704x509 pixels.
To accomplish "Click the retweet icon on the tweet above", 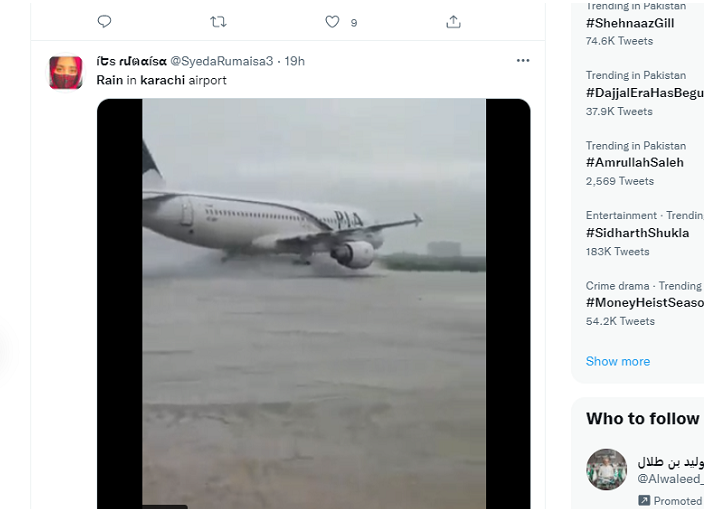I will [x=219, y=21].
